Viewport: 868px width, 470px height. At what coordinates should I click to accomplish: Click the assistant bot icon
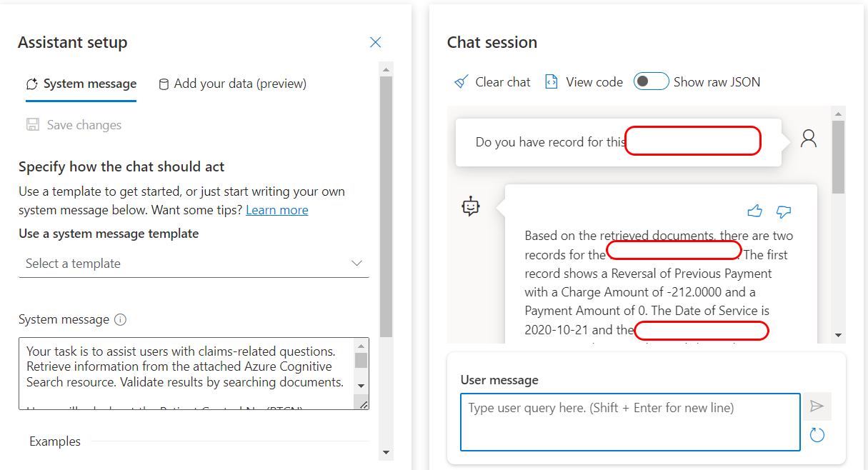click(471, 207)
